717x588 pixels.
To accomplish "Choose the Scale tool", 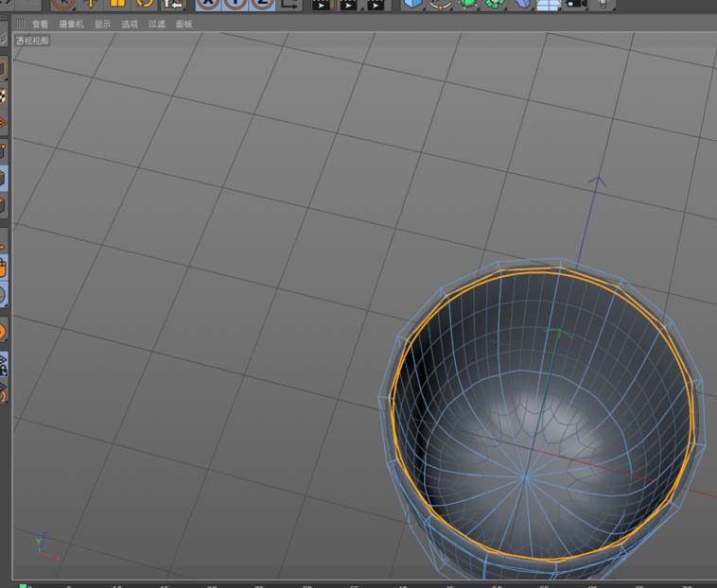I will (x=118, y=3).
